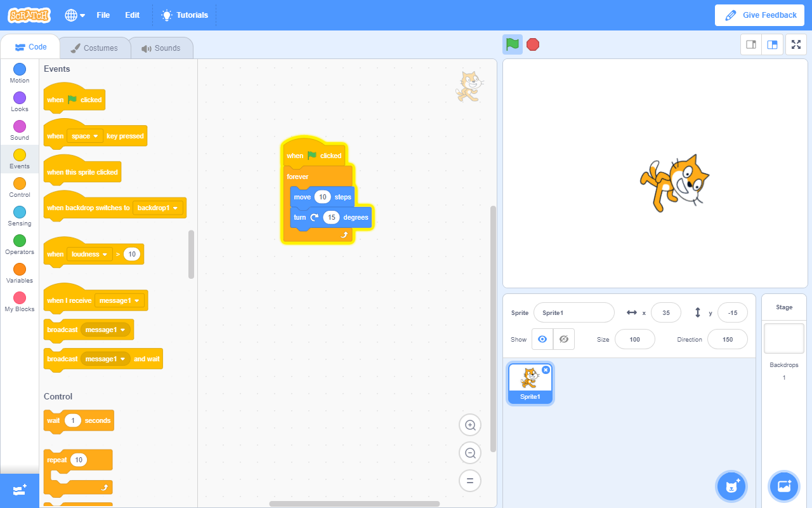
Task: Run the project with the green flag
Action: click(x=512, y=44)
